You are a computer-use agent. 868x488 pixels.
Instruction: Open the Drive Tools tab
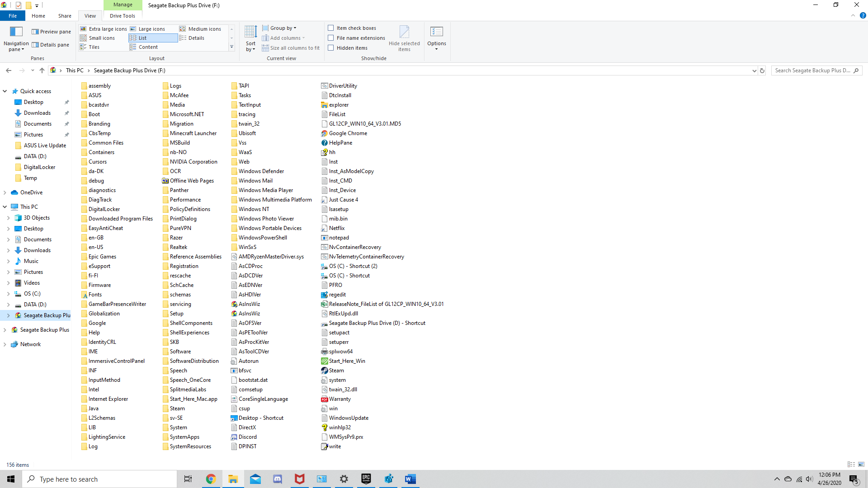(123, 16)
